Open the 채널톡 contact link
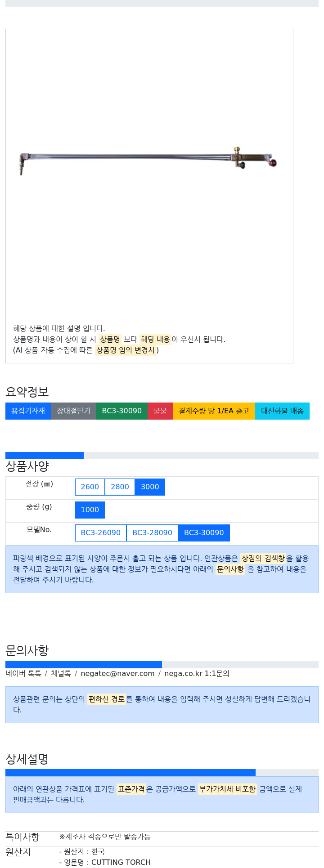This screenshot has height=868, width=324. (x=61, y=673)
